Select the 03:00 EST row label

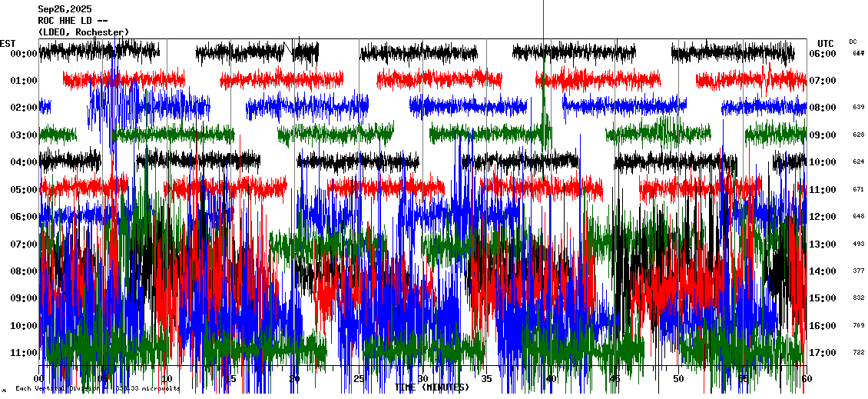[24, 135]
